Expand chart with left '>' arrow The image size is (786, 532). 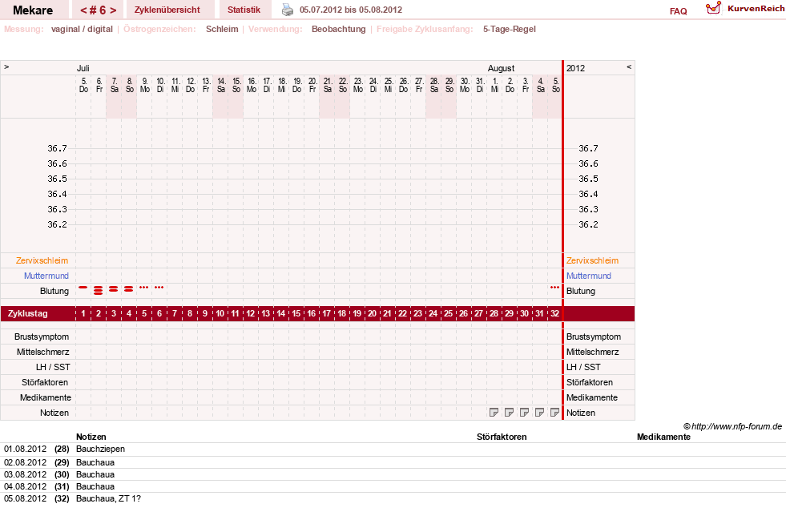[x=6, y=66]
